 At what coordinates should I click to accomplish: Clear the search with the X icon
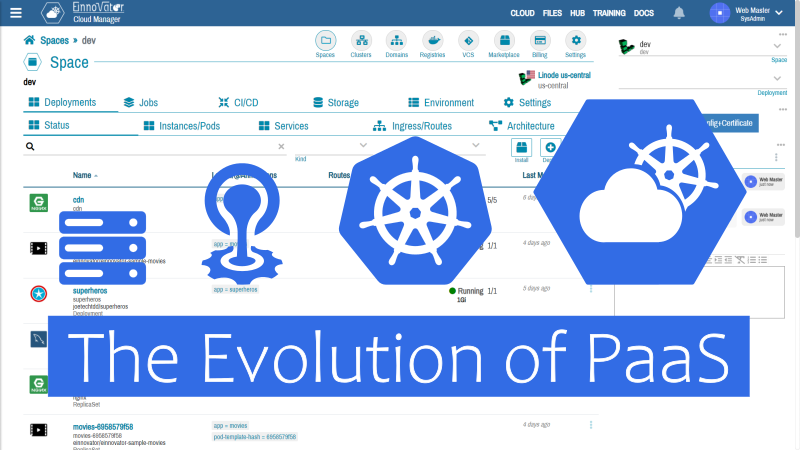pyautogui.click(x=281, y=146)
